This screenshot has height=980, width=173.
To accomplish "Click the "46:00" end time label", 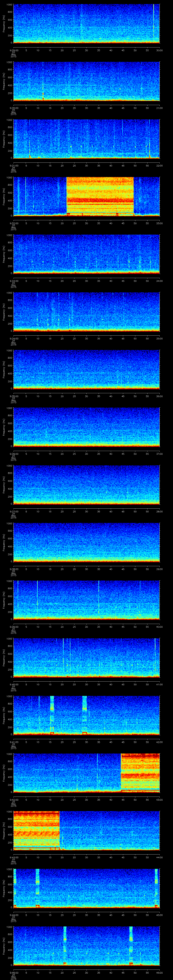I will 160,972.
